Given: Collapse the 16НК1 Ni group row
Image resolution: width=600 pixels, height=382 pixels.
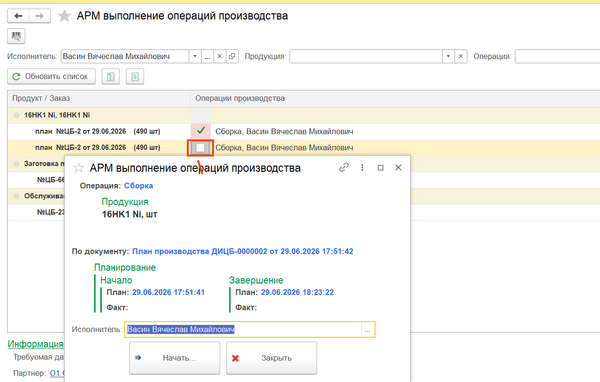Looking at the screenshot, I should pyautogui.click(x=16, y=115).
